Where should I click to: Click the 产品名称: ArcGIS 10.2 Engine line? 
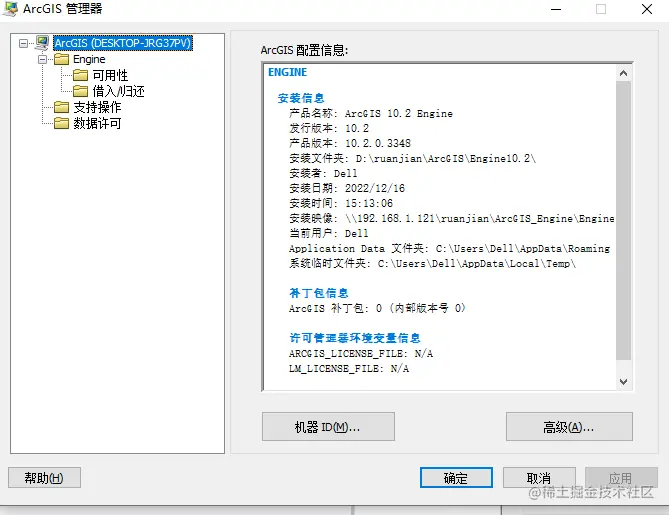tap(371, 113)
